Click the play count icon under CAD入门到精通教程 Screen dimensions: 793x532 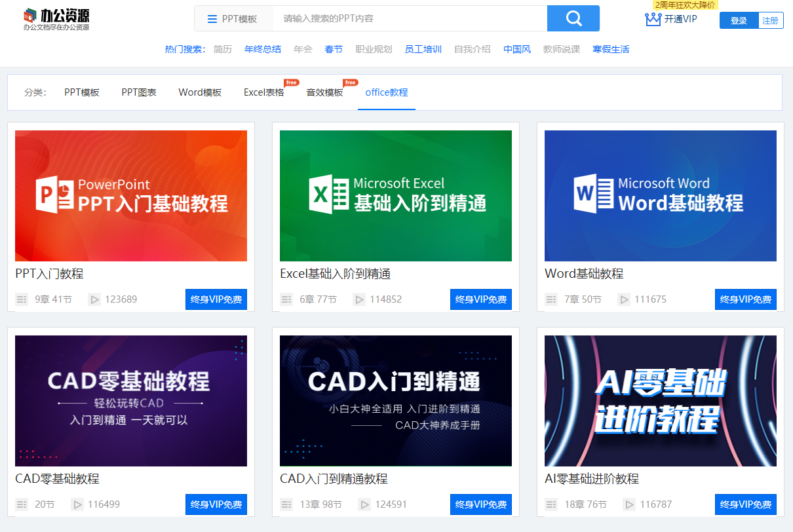(364, 504)
